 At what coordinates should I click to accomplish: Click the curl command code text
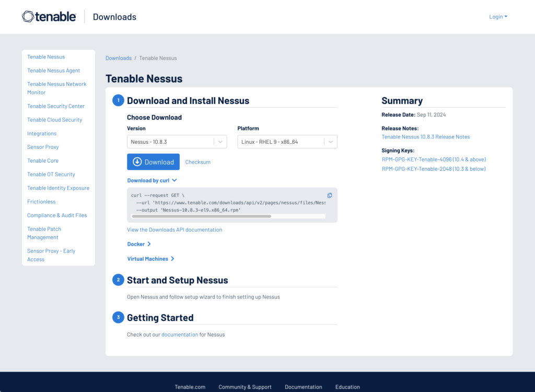click(x=228, y=203)
